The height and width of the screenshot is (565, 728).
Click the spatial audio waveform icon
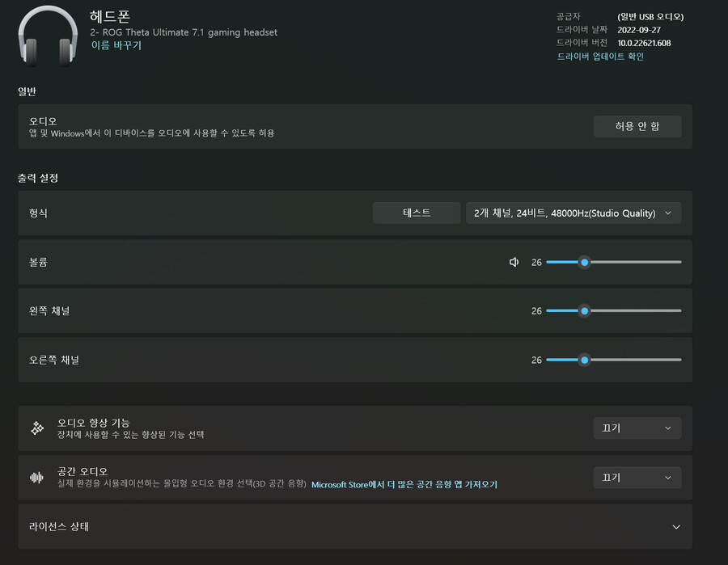pyautogui.click(x=36, y=478)
